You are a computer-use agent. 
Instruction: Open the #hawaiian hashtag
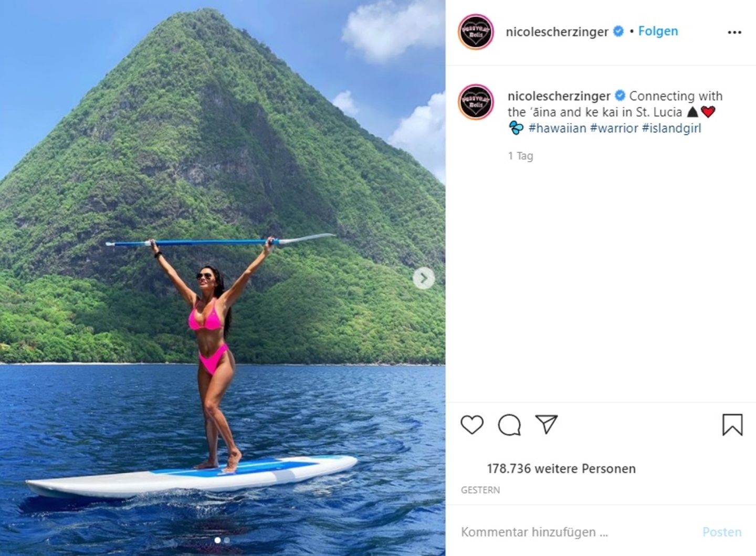tap(557, 128)
